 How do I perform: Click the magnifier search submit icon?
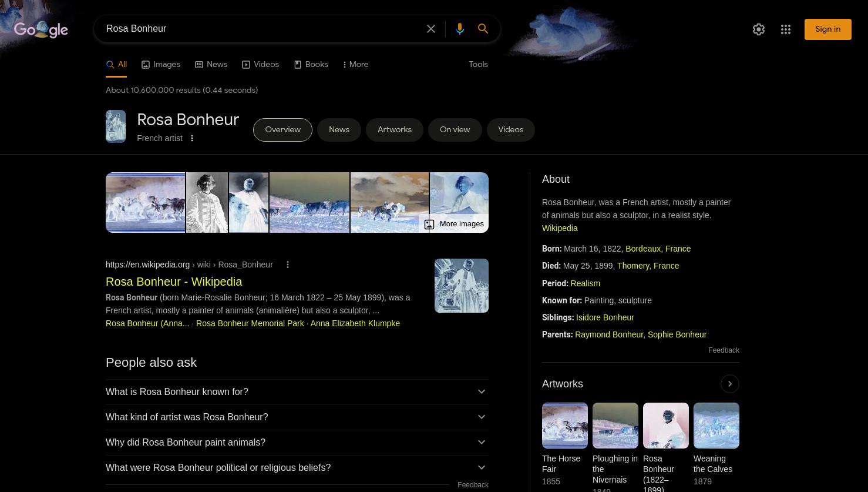pyautogui.click(x=483, y=29)
